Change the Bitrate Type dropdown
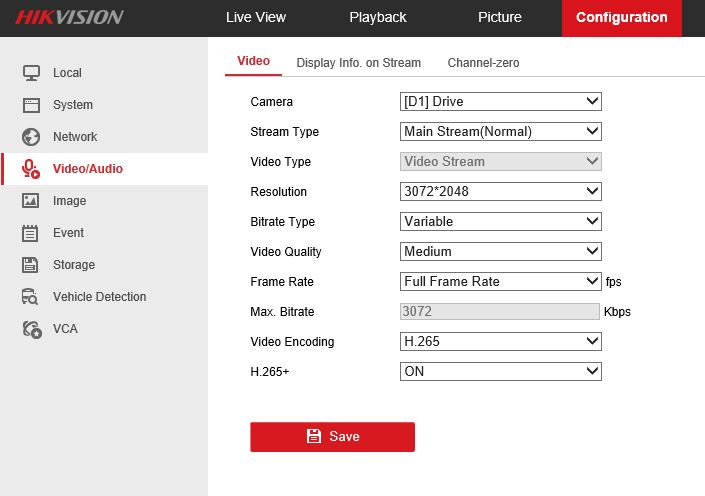 pos(500,221)
